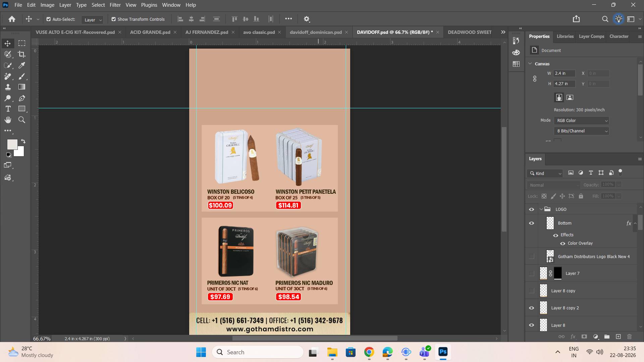Select the Horizontal Type tool
The height and width of the screenshot is (362, 644).
[x=8, y=109]
